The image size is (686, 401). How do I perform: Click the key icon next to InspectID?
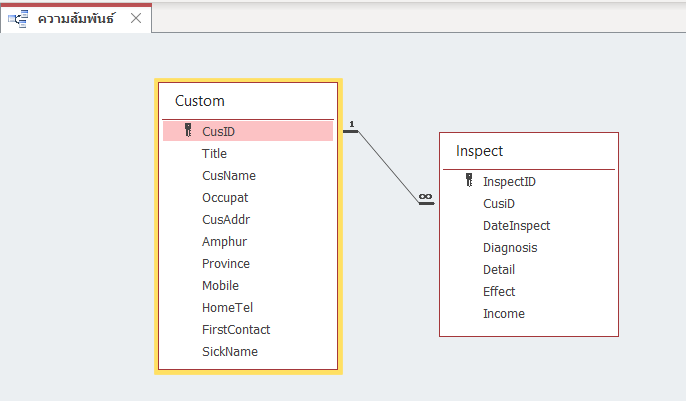469,181
